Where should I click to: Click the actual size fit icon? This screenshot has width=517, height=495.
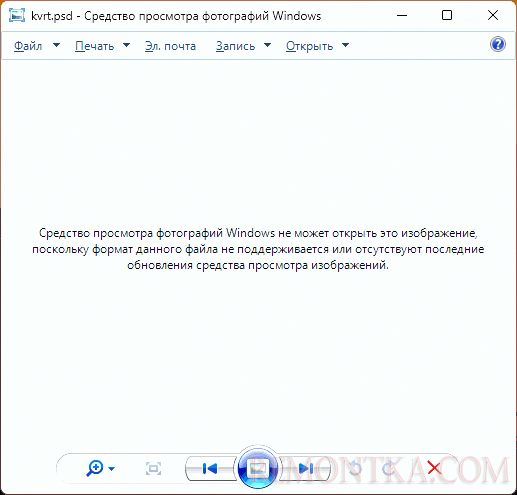153,469
